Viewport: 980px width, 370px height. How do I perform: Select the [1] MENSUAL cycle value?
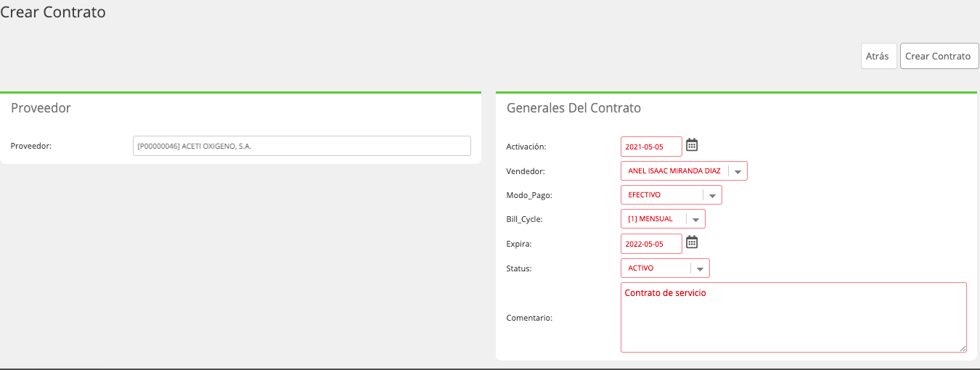pyautogui.click(x=650, y=219)
